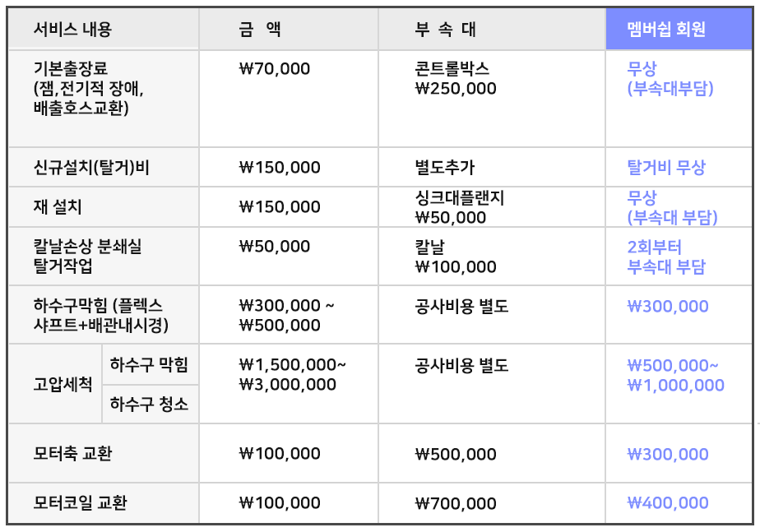This screenshot has height=532, width=760.
Task: Select the 신규설치(탈거)비 row label
Action: click(91, 168)
